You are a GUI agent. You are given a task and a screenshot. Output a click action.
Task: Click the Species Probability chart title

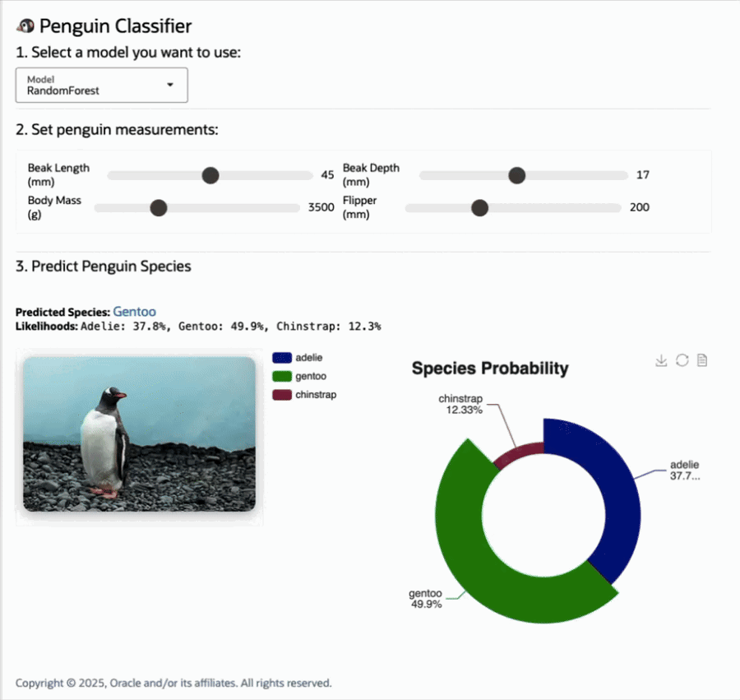click(489, 369)
